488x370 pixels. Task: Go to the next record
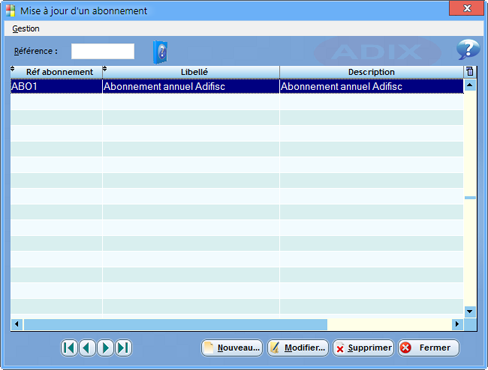pos(105,348)
